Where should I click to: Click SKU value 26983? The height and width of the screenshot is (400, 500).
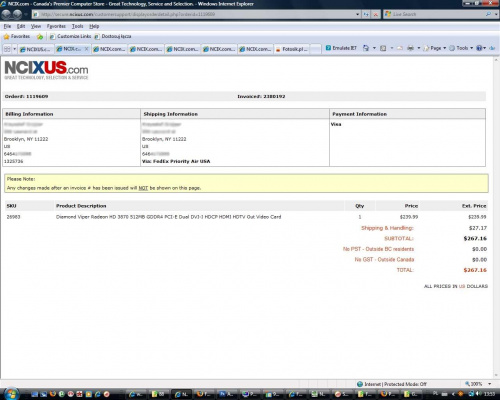(x=13, y=217)
